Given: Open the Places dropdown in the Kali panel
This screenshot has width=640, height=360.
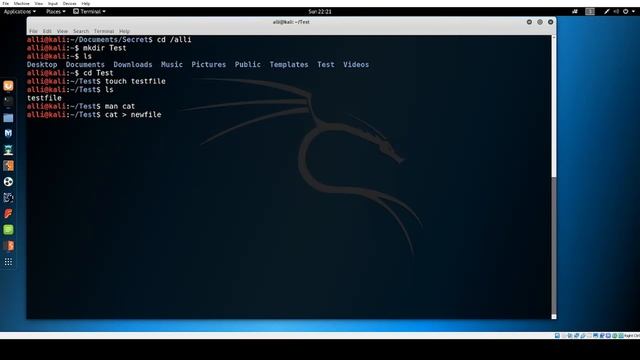Looking at the screenshot, I should pyautogui.click(x=56, y=11).
